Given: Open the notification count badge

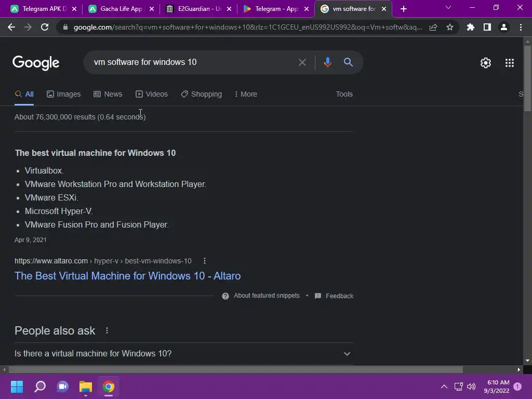Looking at the screenshot, I should click(x=517, y=387).
